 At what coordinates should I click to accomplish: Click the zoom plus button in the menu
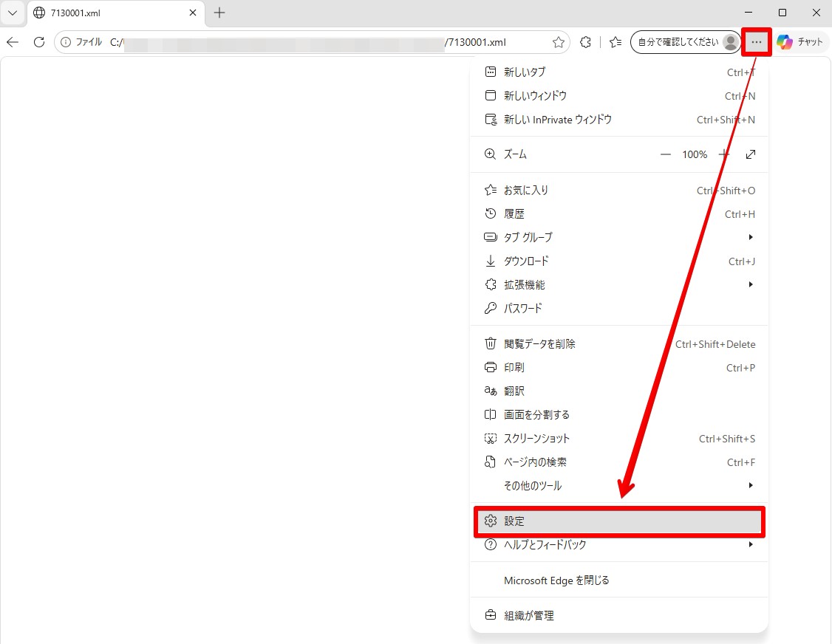[x=724, y=154]
